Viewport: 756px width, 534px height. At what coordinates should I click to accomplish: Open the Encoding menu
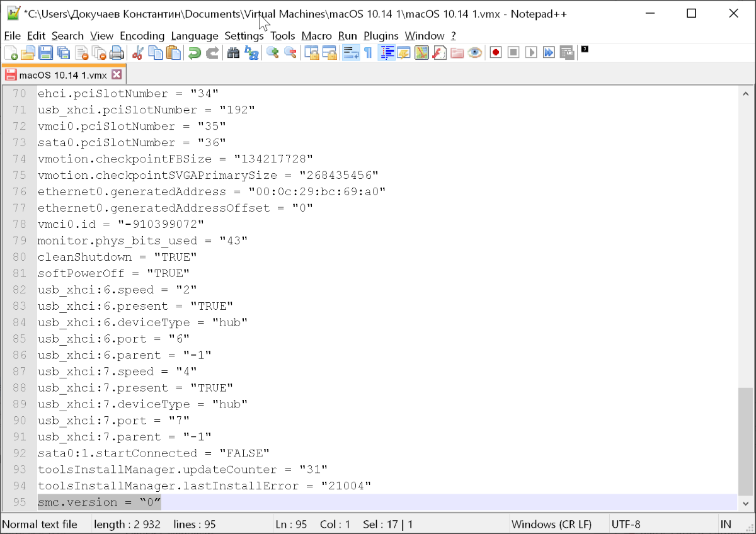tap(142, 36)
